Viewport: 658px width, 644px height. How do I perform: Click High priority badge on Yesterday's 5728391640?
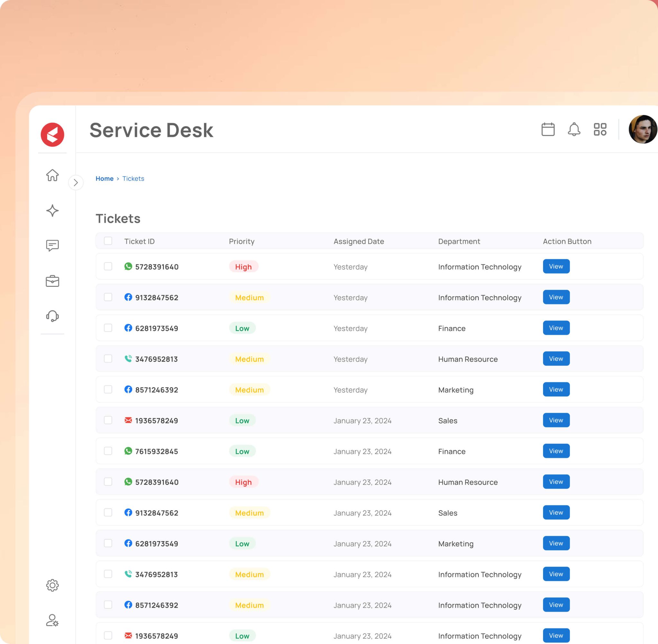(x=244, y=267)
